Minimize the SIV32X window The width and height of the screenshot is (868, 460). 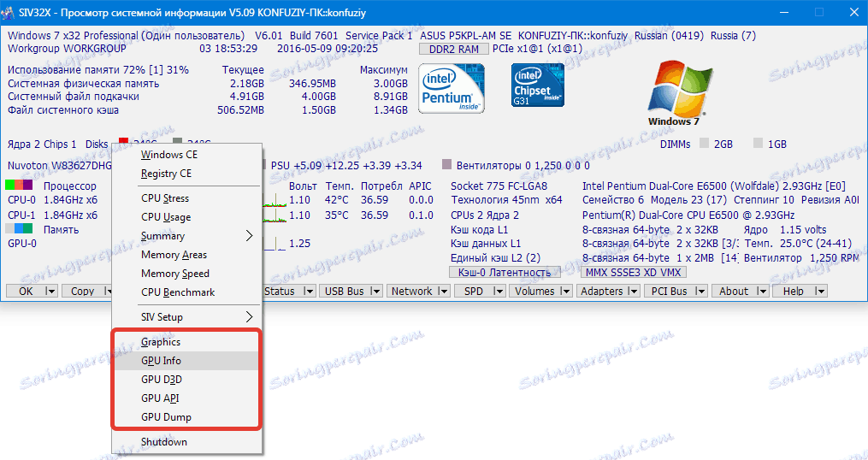[786, 12]
